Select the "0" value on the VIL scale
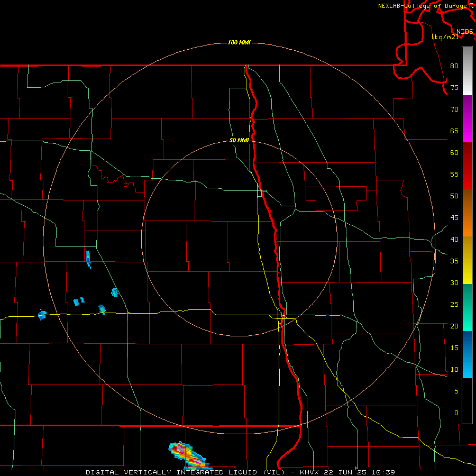The height and width of the screenshot is (476, 476). (x=456, y=413)
